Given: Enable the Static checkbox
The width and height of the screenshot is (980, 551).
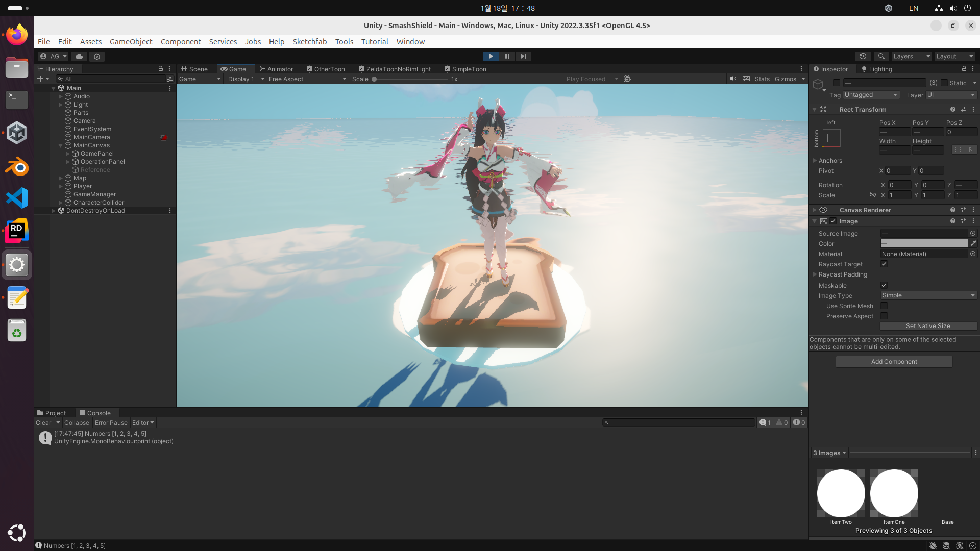Looking at the screenshot, I should [944, 83].
